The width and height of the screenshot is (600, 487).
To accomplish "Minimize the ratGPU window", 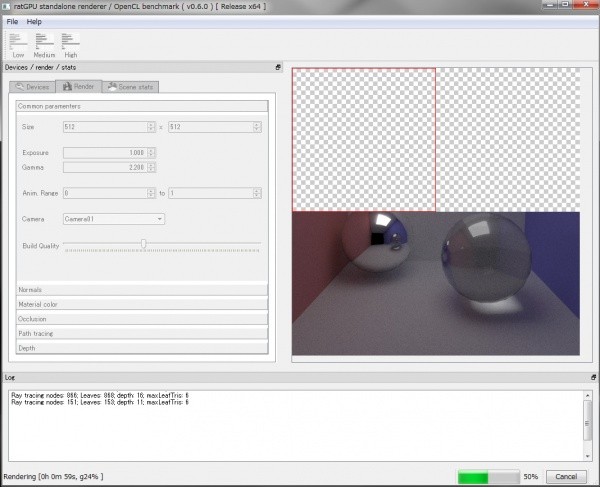I will 550,5.
